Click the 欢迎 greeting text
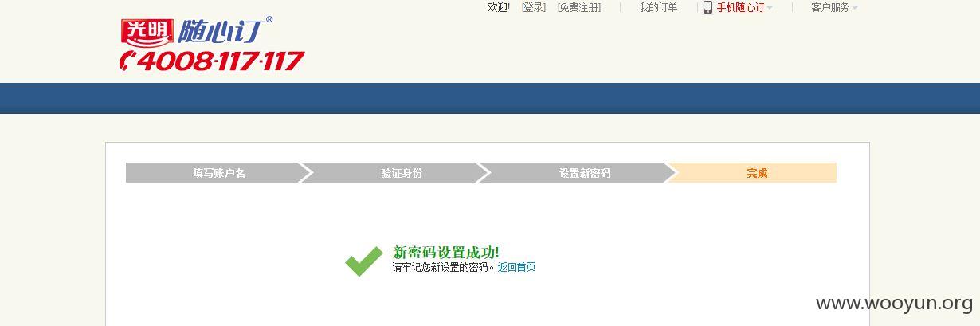Screen dimensions: 980x326 (x=499, y=7)
